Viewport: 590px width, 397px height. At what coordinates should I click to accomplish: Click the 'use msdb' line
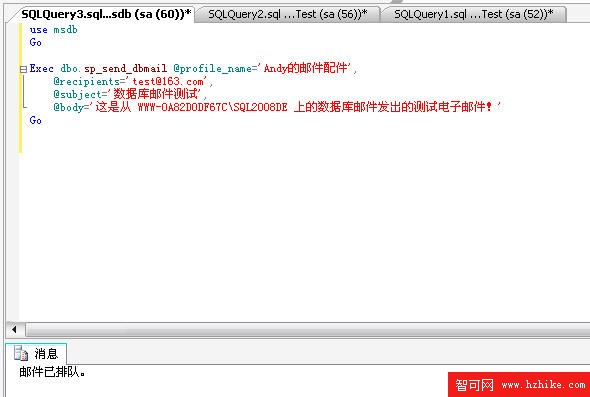[x=53, y=30]
